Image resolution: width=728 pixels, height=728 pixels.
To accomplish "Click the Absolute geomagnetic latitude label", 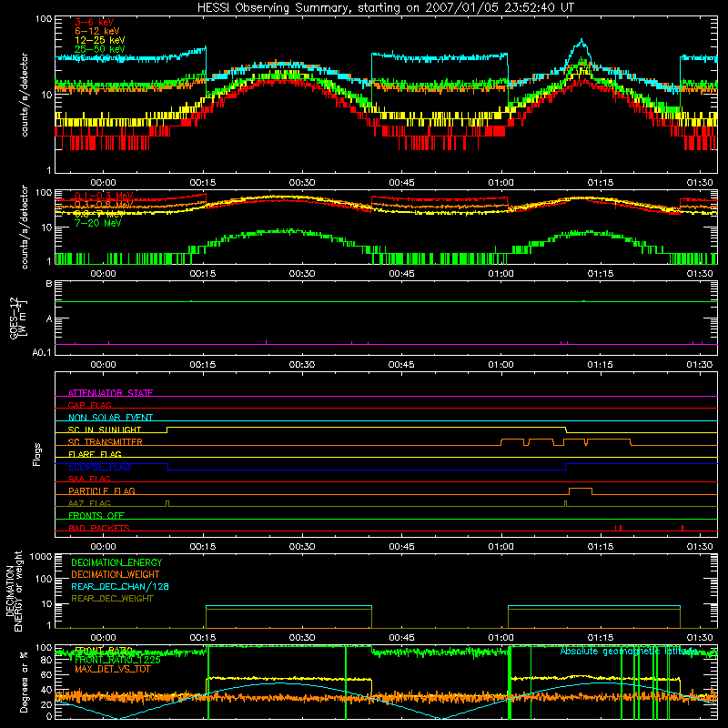I will pyautogui.click(x=629, y=652).
